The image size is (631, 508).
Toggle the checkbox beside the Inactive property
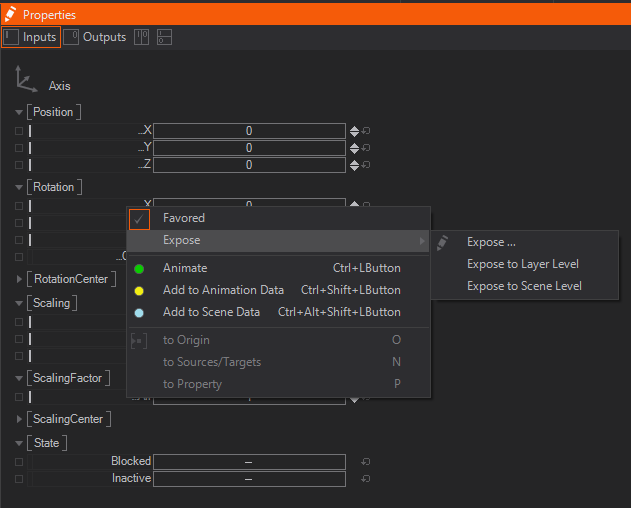coord(18,479)
